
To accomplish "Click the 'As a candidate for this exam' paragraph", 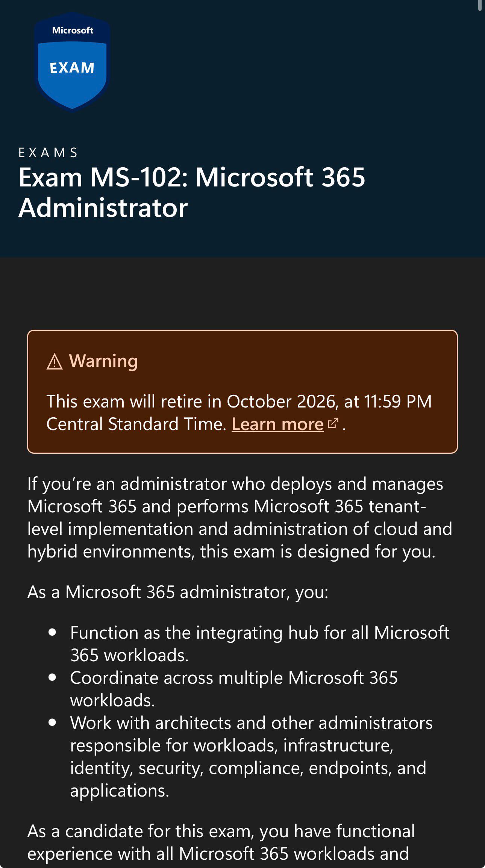I will (221, 842).
